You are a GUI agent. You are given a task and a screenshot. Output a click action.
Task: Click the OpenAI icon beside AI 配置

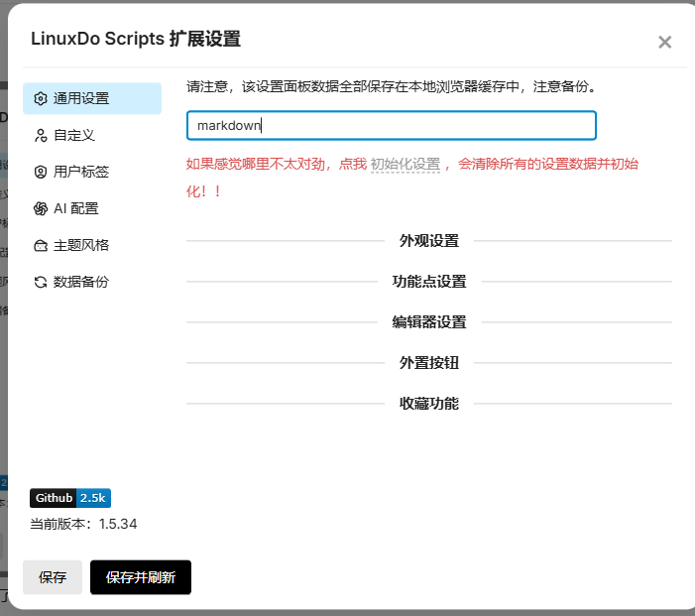pyautogui.click(x=41, y=208)
